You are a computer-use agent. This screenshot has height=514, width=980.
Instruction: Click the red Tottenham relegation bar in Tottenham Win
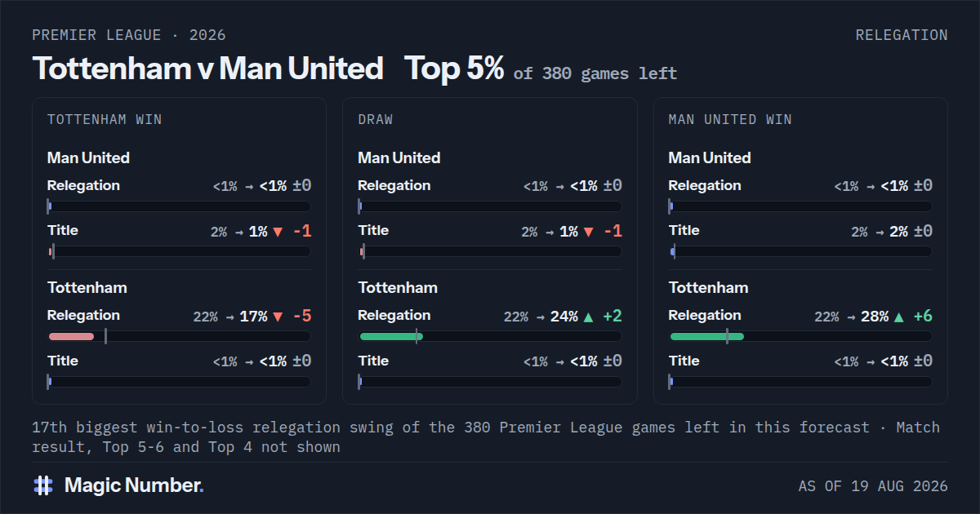(72, 336)
